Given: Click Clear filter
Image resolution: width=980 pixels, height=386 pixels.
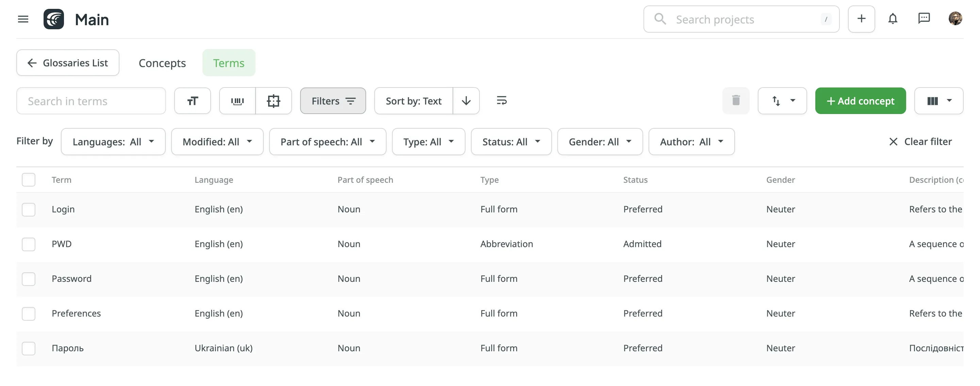Looking at the screenshot, I should coord(920,142).
